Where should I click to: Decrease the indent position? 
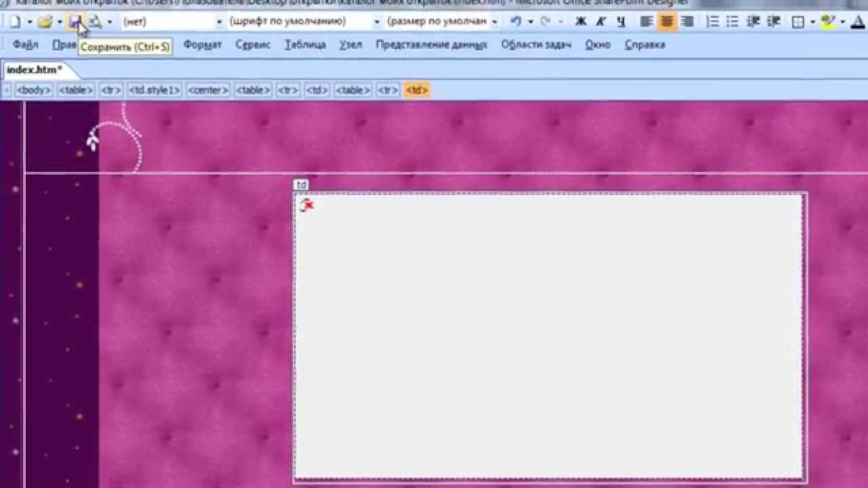pyautogui.click(x=753, y=22)
